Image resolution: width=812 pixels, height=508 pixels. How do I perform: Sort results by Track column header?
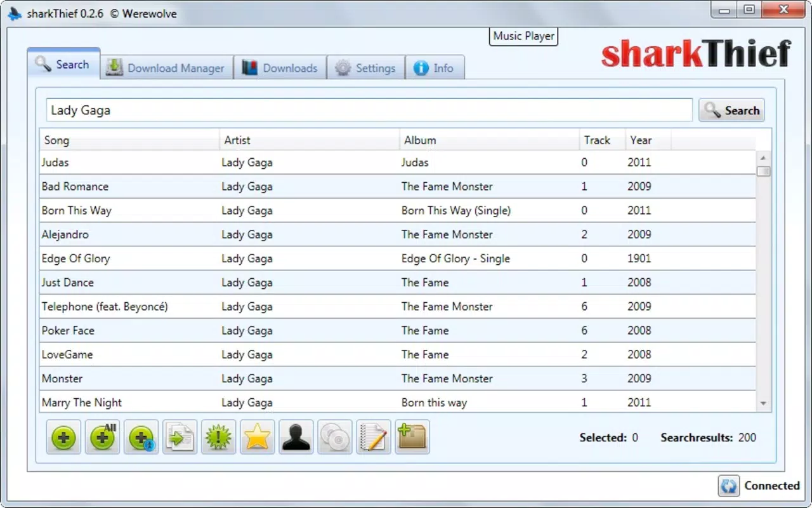coord(603,140)
